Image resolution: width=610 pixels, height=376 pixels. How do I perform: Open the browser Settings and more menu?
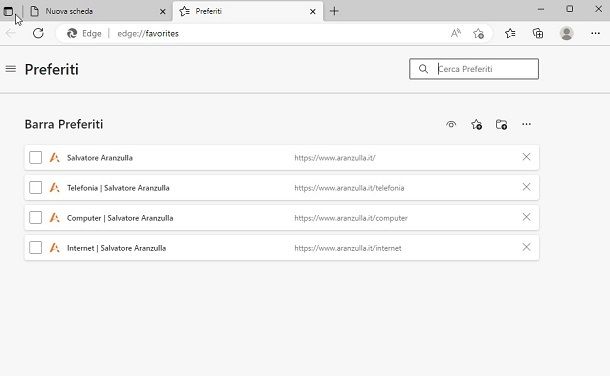pos(595,33)
